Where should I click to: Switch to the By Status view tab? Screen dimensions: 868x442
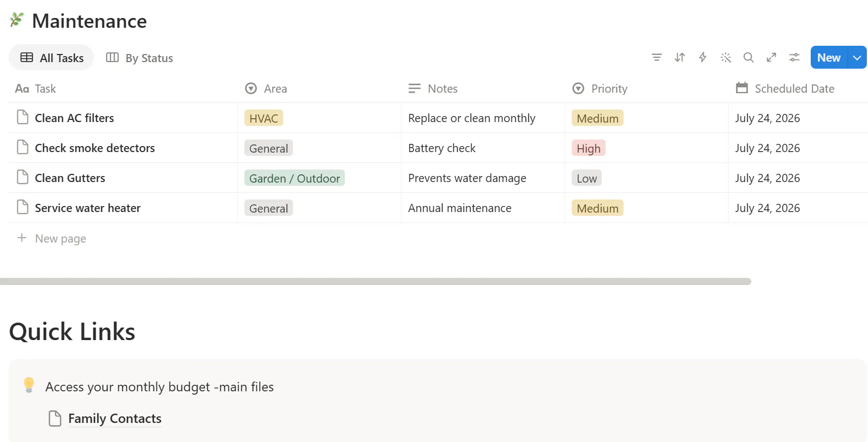tap(140, 58)
